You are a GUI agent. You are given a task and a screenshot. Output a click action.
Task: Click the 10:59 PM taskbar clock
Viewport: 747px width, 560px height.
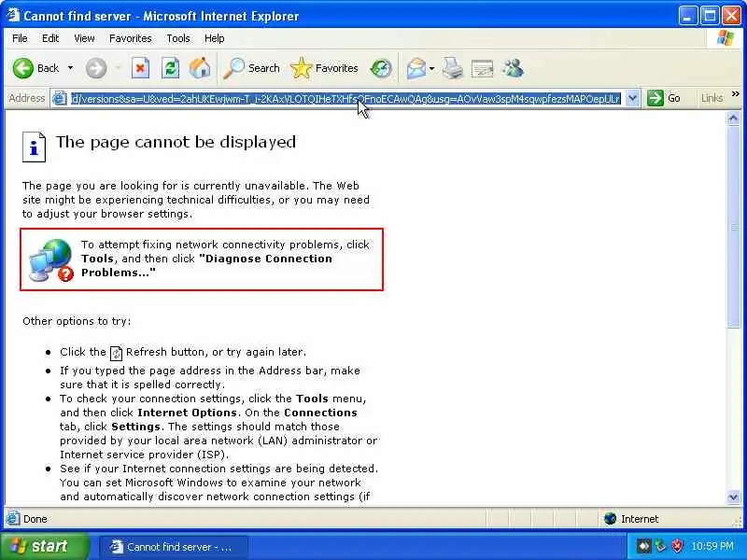pyautogui.click(x=712, y=546)
